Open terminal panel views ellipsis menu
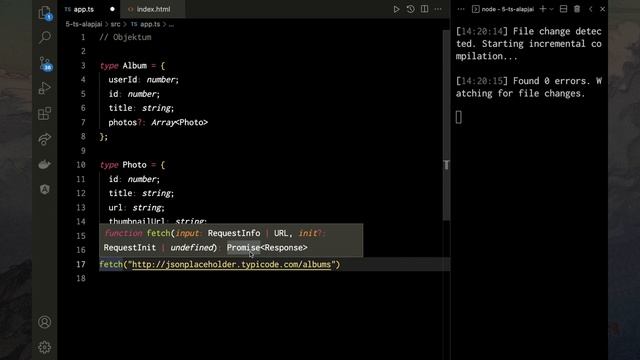Image resolution: width=640 pixels, height=360 pixels. (x=461, y=9)
